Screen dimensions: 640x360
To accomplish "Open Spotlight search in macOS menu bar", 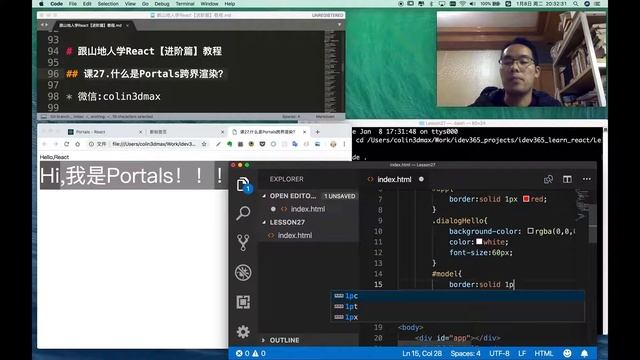I will (x=576, y=4).
